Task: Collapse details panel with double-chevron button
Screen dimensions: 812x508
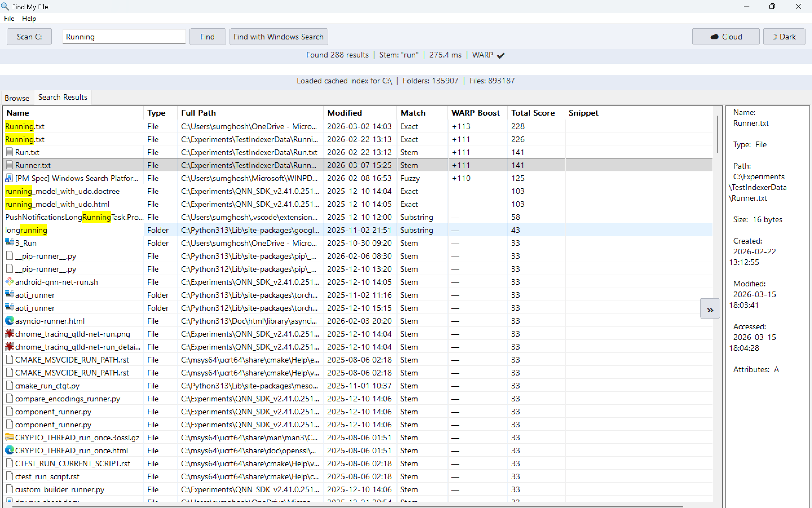Action: point(710,308)
